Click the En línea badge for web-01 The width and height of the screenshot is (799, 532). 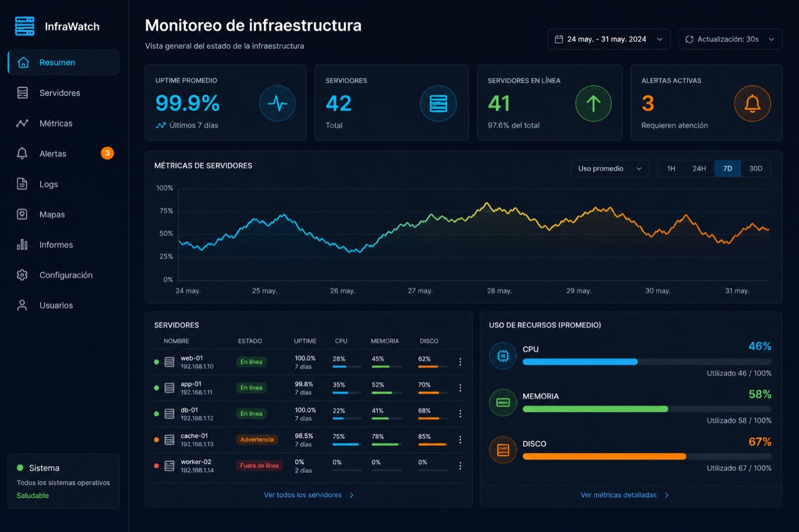pos(252,362)
